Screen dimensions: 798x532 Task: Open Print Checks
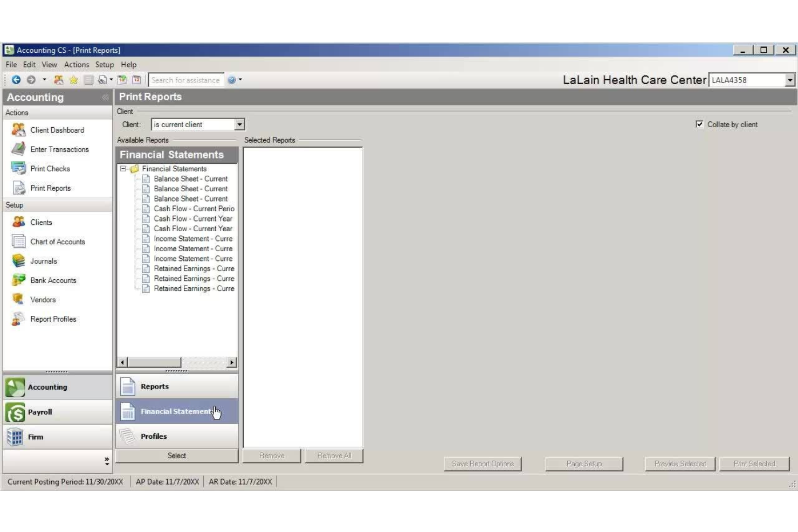[50, 168]
